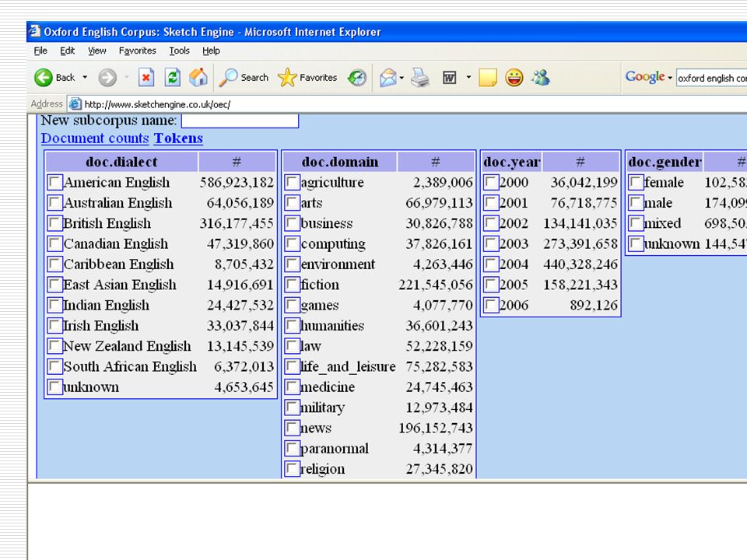Viewport: 747px width, 560px height.
Task: Open the Favorites star in the toolbar
Action: tap(307, 77)
